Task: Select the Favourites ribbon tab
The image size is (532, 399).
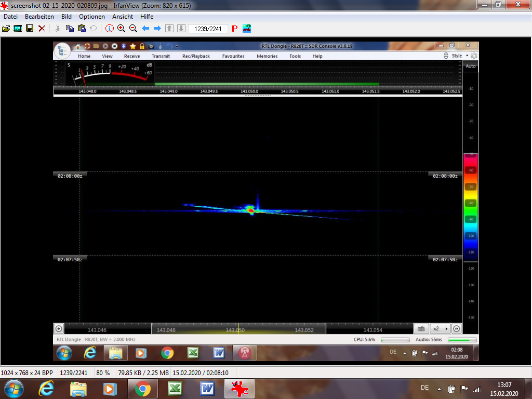Action: pos(233,56)
